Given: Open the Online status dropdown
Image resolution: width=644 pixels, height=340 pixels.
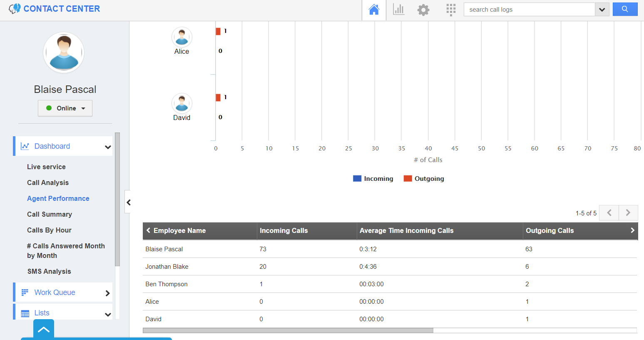Looking at the screenshot, I should [x=65, y=108].
